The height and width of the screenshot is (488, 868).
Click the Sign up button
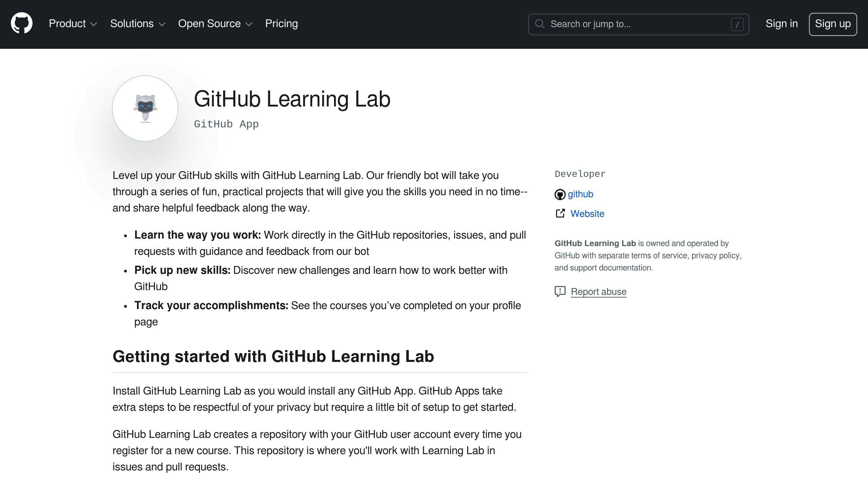833,24
